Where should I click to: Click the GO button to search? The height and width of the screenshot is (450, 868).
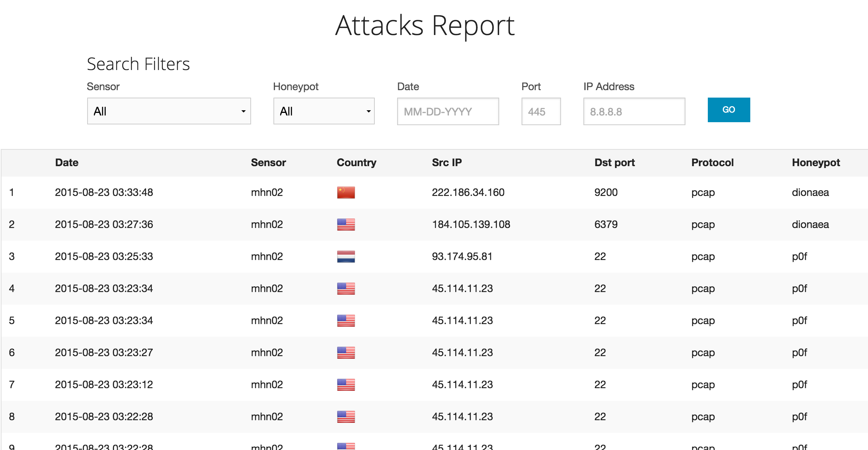[x=729, y=110]
